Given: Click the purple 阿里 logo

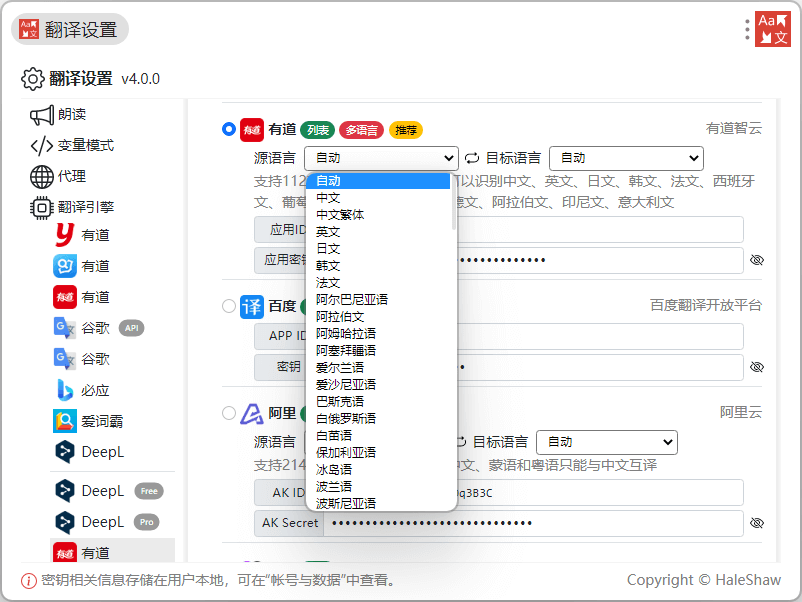Looking at the screenshot, I should (x=252, y=413).
